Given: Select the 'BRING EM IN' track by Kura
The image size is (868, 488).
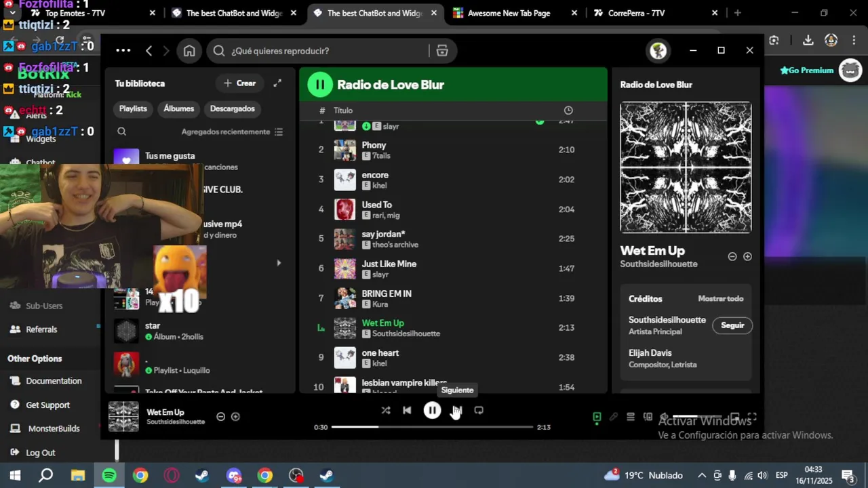Looking at the screenshot, I should tap(453, 298).
